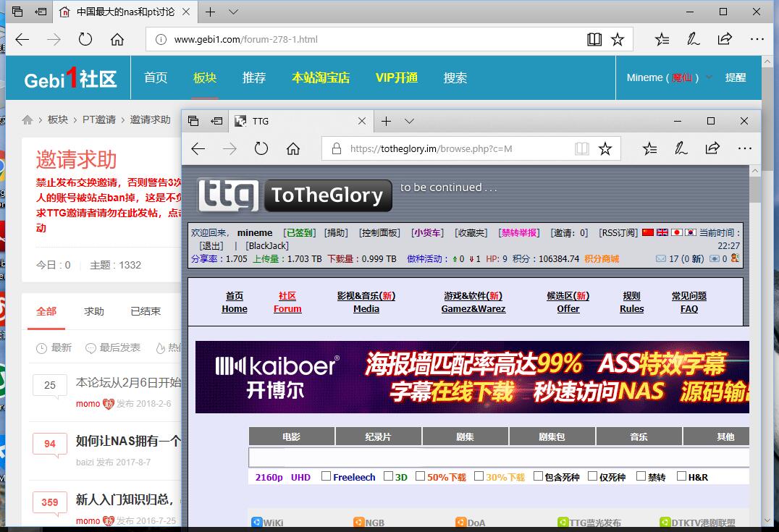This screenshot has width=779, height=532.
Task: Open web notes pen in TTG window
Action: [681, 148]
